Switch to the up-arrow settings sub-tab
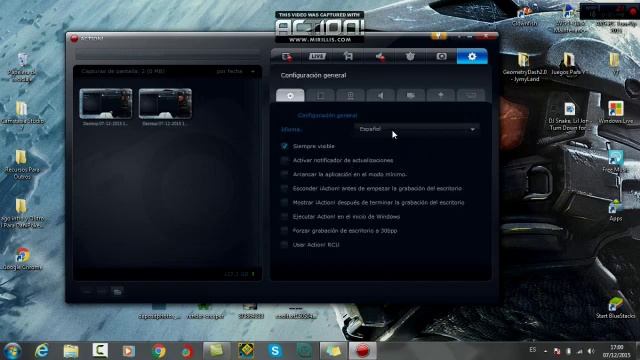 coord(441,95)
